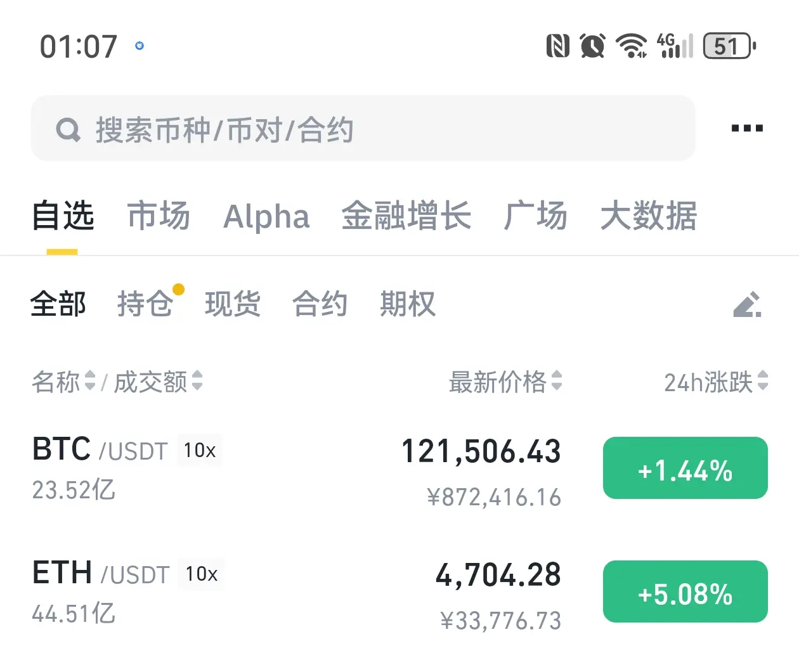Sort by 24h涨跌 column arrows
Image resolution: width=799 pixels, height=672 pixels.
763,381
